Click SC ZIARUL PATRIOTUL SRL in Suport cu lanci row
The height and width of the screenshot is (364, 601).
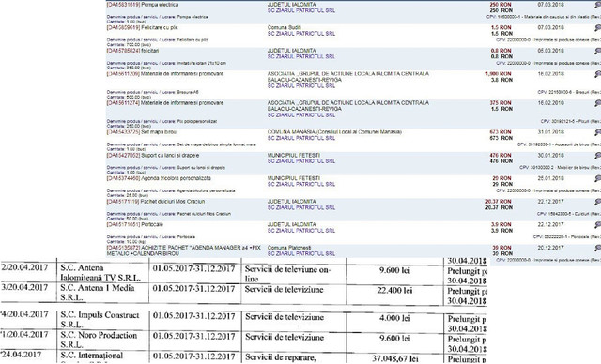[301, 161]
